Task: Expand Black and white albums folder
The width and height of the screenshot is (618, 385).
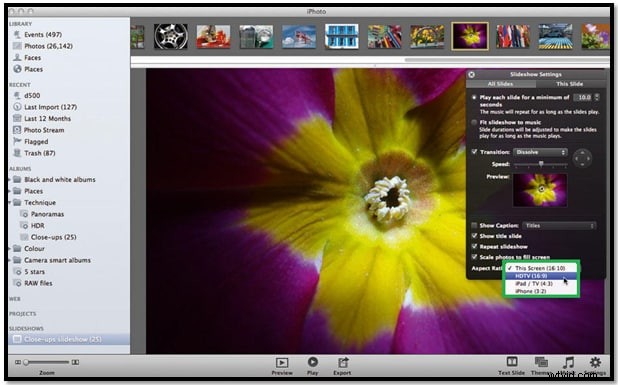Action: pyautogui.click(x=10, y=180)
